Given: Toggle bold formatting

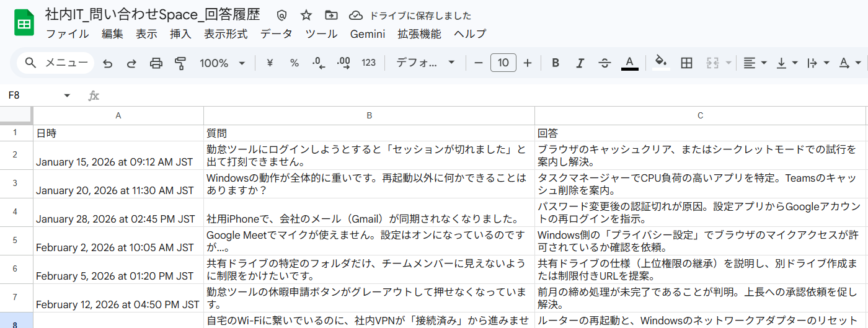Looking at the screenshot, I should tap(556, 63).
